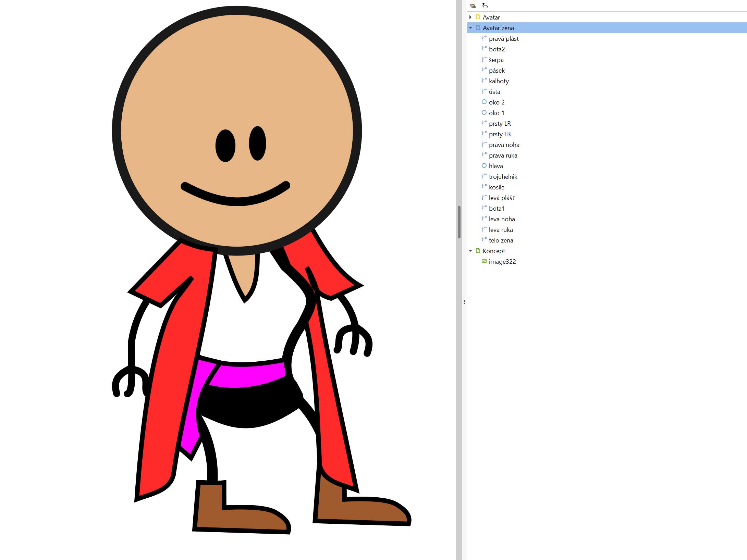Click the path icon beside šerpa
Image resolution: width=747 pixels, height=560 pixels.
484,60
